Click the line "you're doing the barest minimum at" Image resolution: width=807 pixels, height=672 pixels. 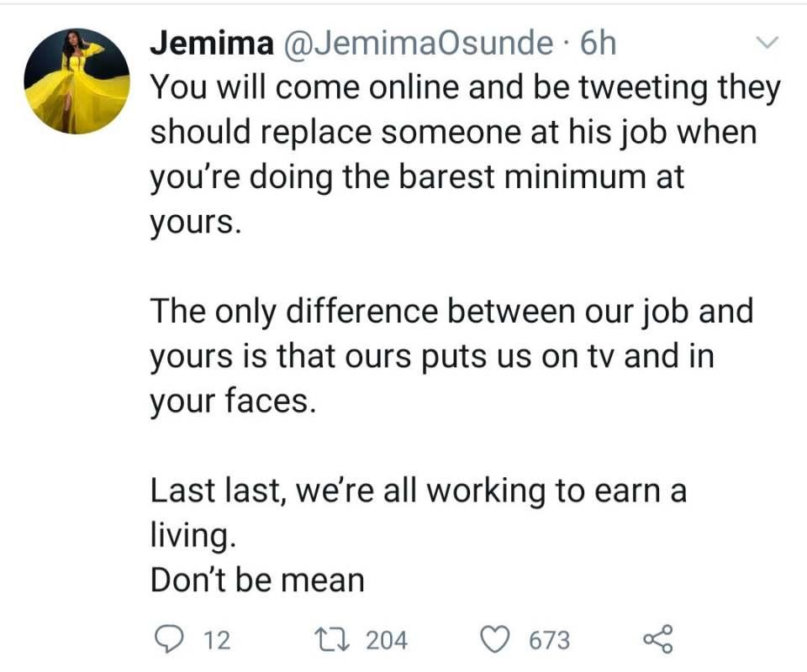pyautogui.click(x=418, y=177)
